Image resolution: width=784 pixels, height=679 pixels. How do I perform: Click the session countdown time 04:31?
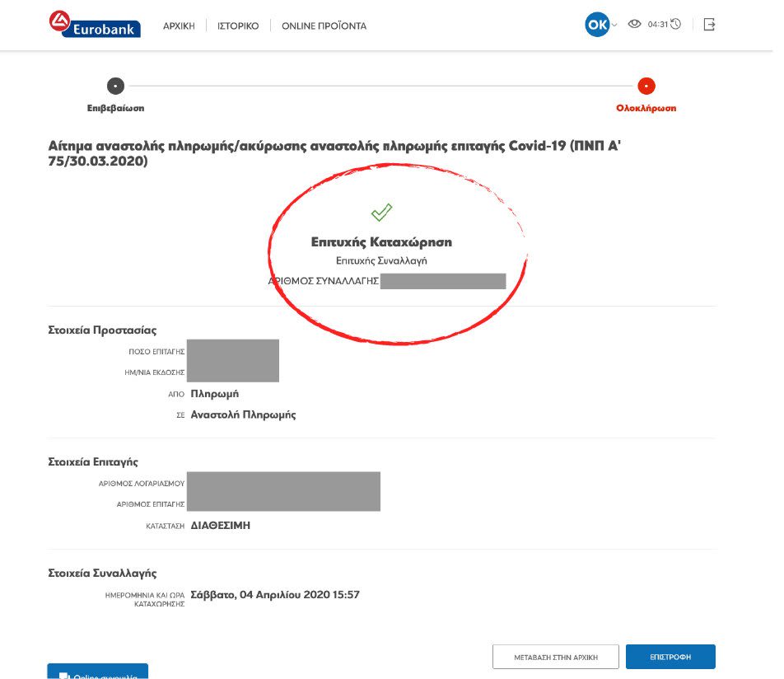657,25
